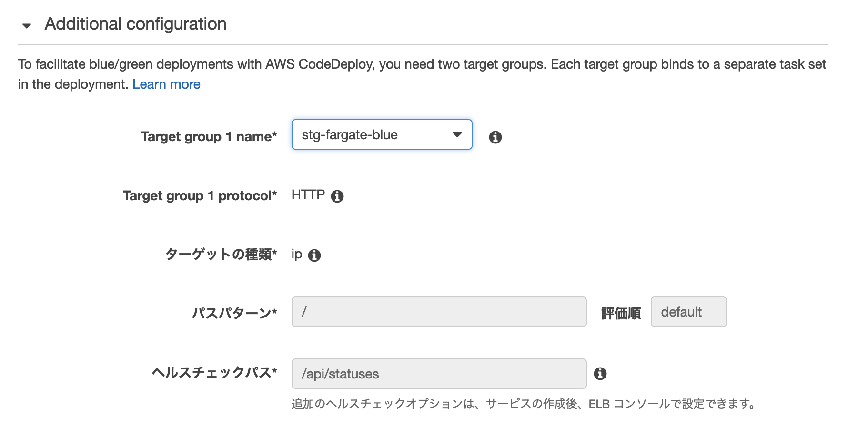Viewport: 868px width, 429px height.
Task: Click info icon next to ip target type
Action: pos(314,255)
